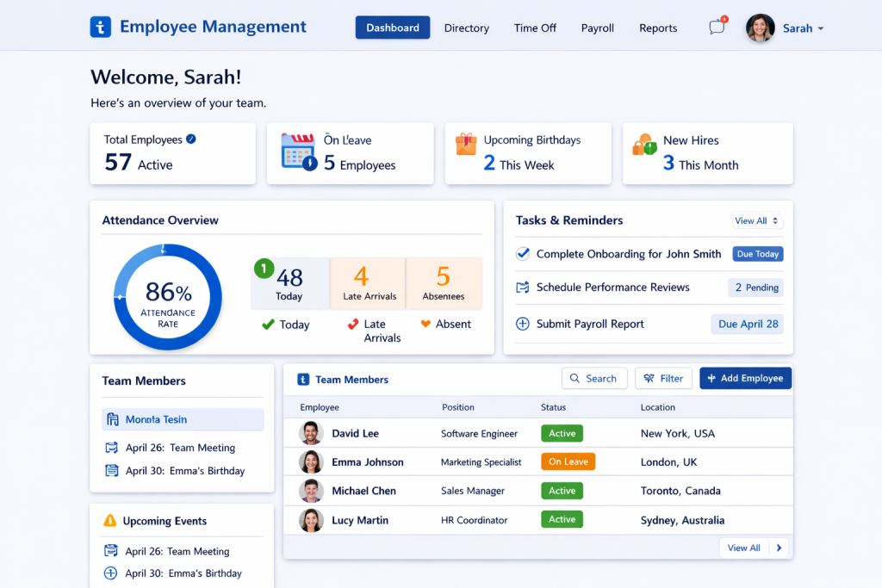
Task: Toggle the Complete Onboarding for John Smith checkmark
Action: click(x=523, y=253)
